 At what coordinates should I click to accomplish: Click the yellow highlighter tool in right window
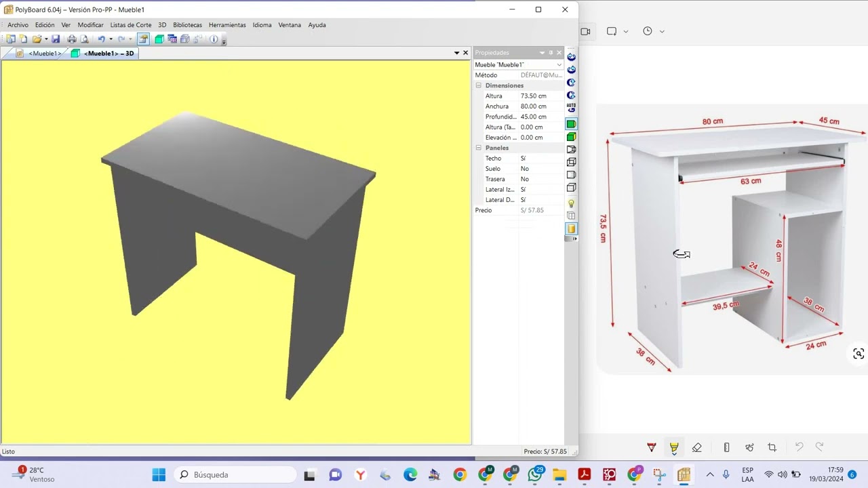(673, 447)
